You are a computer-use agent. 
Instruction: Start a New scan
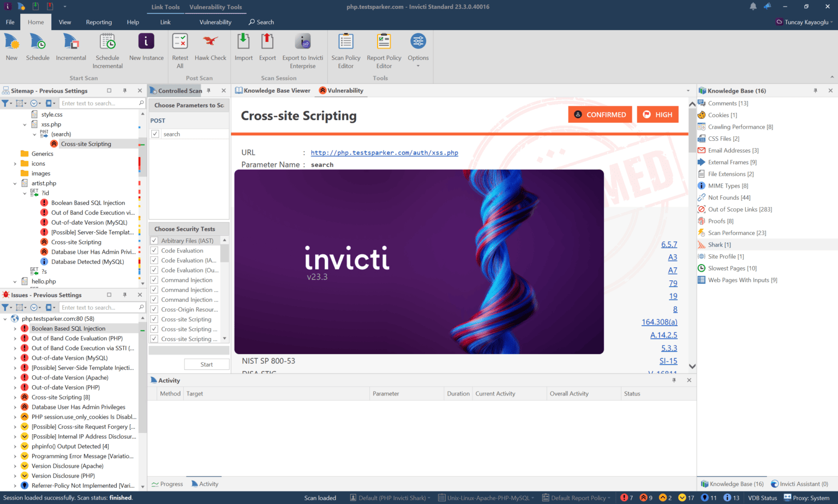(11, 48)
